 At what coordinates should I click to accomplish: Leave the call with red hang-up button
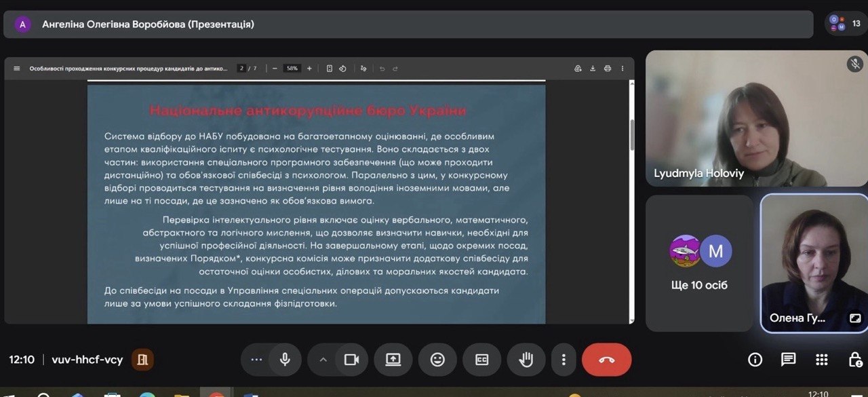click(x=606, y=360)
